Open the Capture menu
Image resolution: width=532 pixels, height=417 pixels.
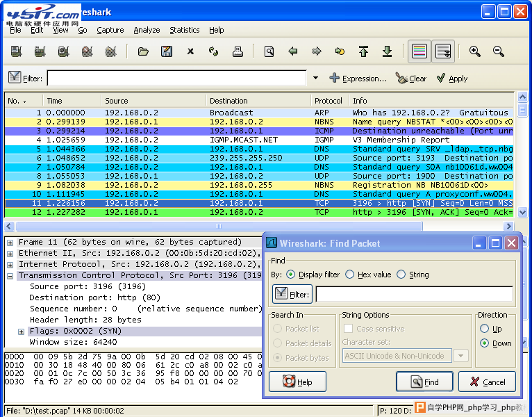(x=110, y=30)
